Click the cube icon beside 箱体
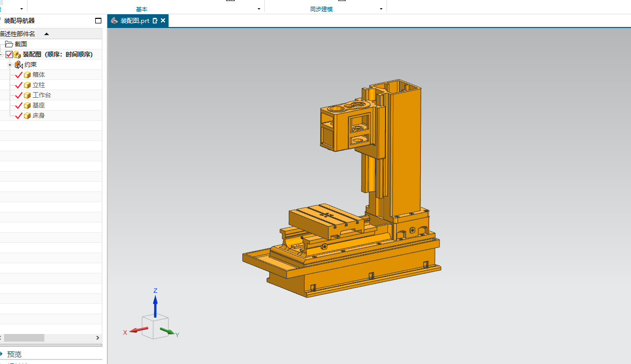The width and height of the screenshot is (631, 364). coord(27,75)
